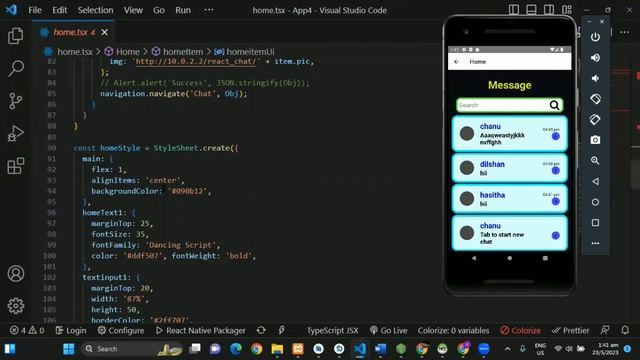640x360 pixels.
Task: Open Accounts menu in activity bar
Action: coord(16,273)
